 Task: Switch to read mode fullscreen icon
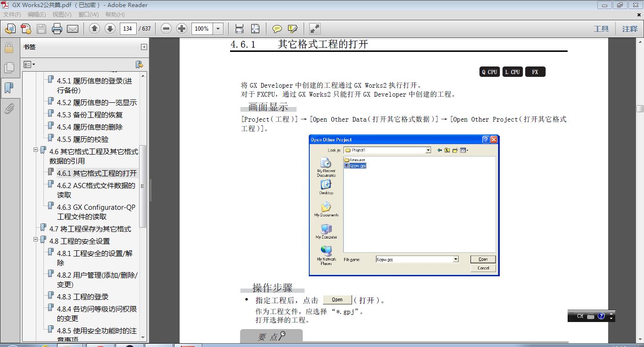click(314, 29)
